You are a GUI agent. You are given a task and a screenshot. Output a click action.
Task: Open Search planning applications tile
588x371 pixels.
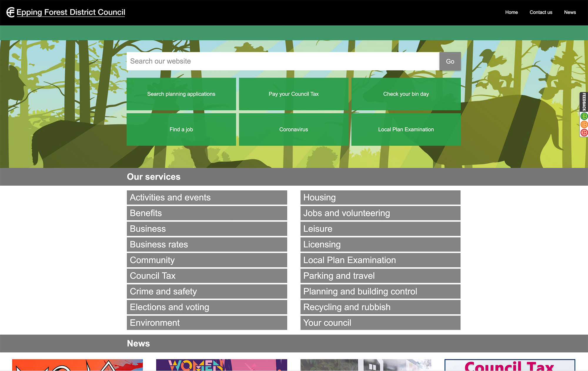click(181, 94)
